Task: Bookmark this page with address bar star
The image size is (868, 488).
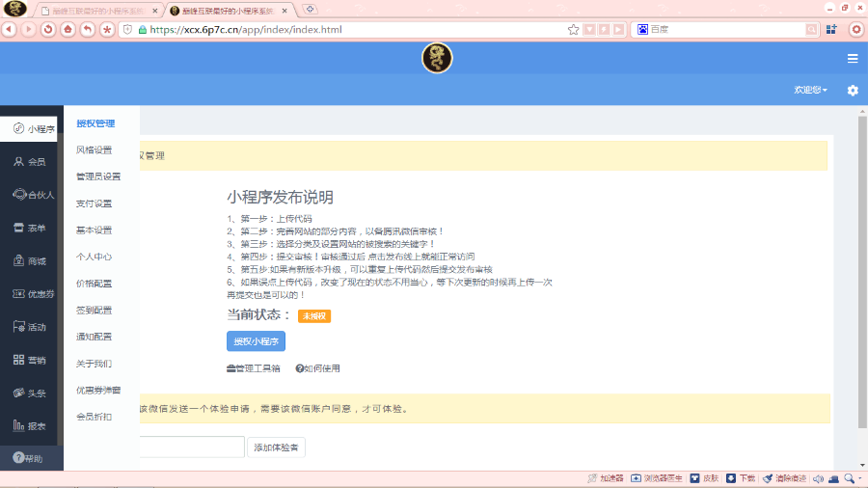Action: coord(574,29)
